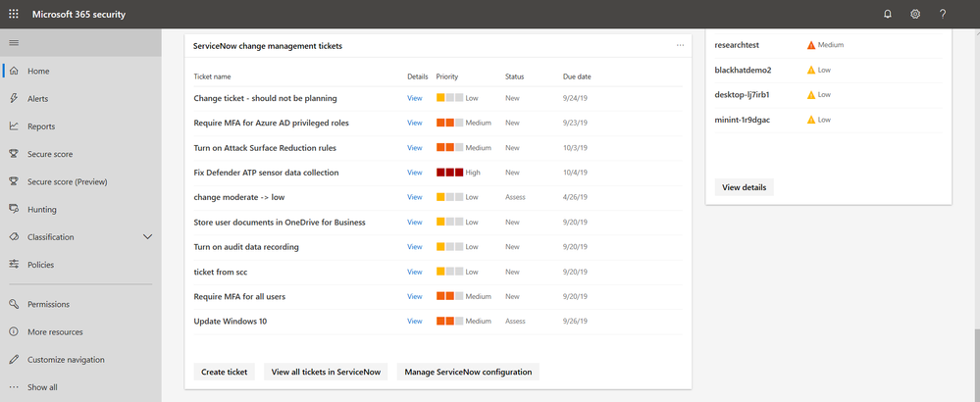Open the notifications bell

coord(888,15)
